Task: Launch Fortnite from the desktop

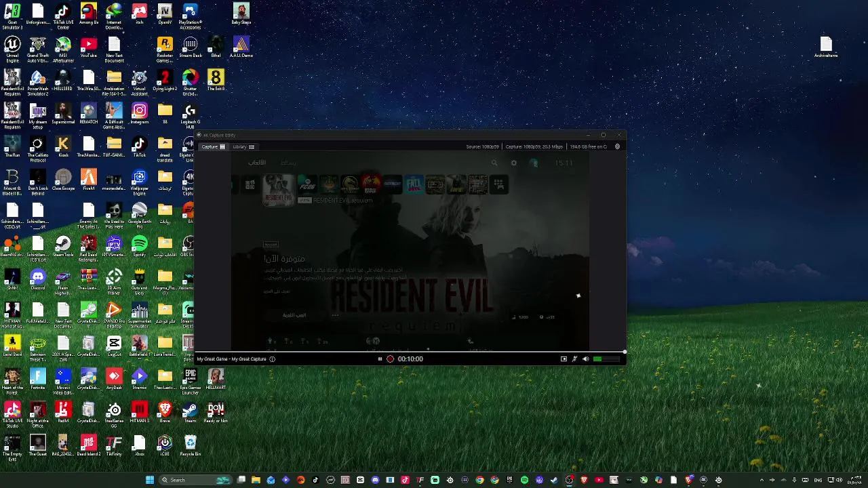Action: point(38,380)
